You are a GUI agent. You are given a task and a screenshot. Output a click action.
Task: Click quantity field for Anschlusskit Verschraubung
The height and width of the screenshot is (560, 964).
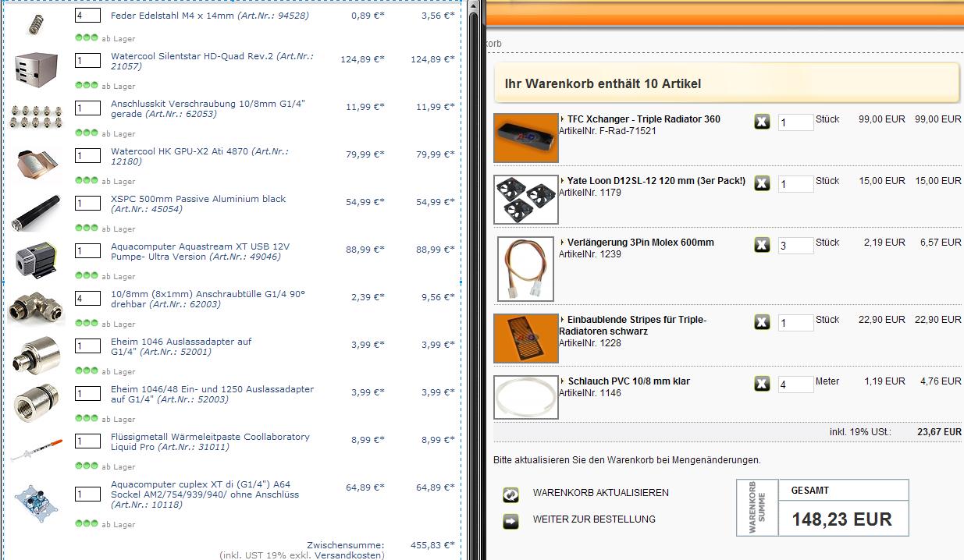pyautogui.click(x=88, y=108)
